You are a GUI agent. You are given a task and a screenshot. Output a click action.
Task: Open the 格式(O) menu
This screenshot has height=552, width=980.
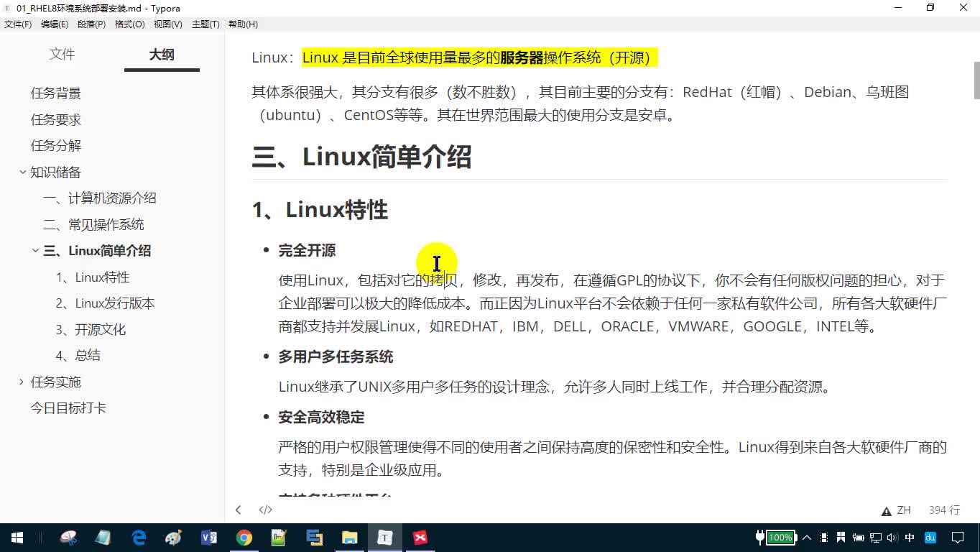click(130, 24)
